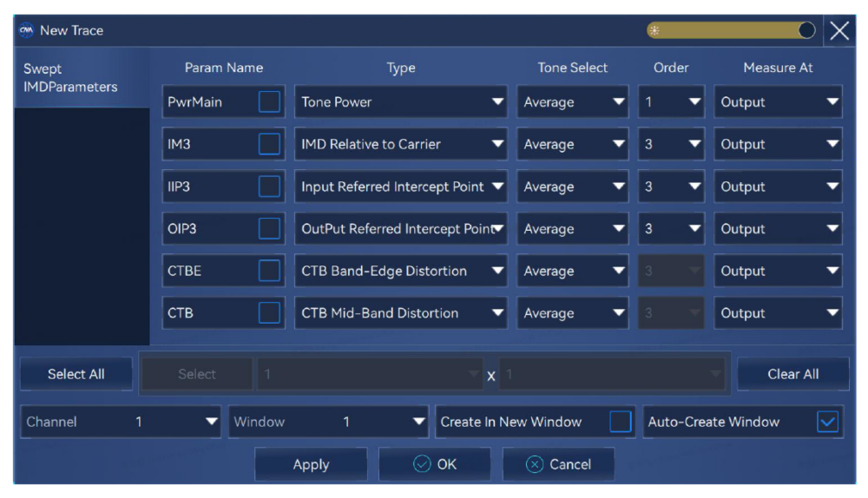Viewport: 868px width, 498px height.
Task: Open the Channel selection dropdown
Action: tap(121, 422)
